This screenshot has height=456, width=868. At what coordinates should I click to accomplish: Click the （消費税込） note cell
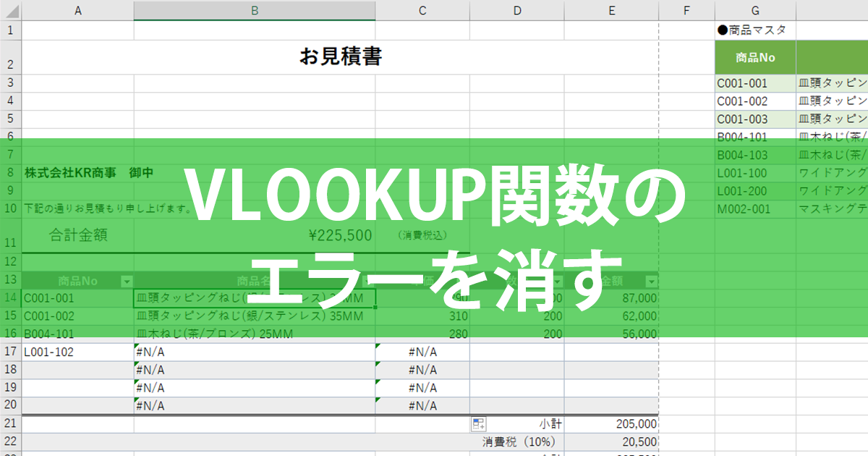point(422,235)
